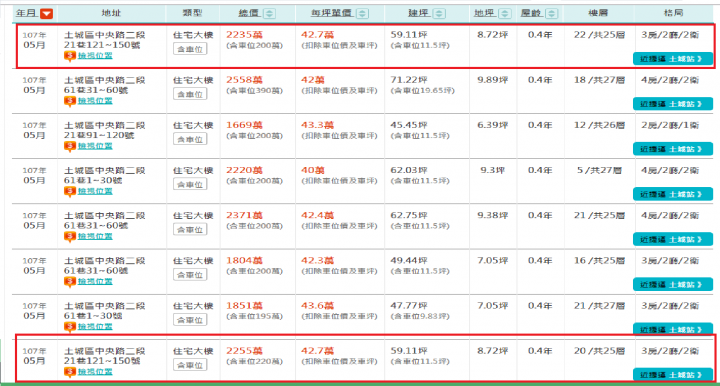Image resolution: width=720 pixels, height=386 pixels.
Task: Click the 樓層 column header
Action: (598, 13)
